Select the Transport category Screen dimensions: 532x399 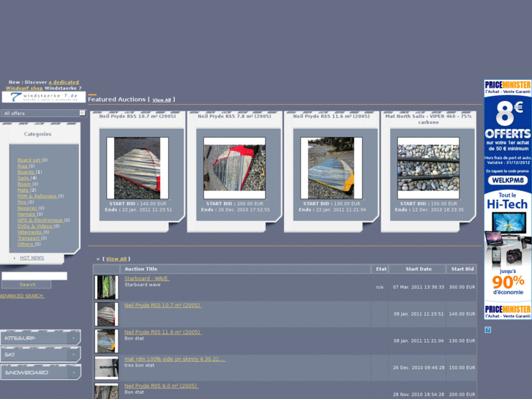[29, 238]
